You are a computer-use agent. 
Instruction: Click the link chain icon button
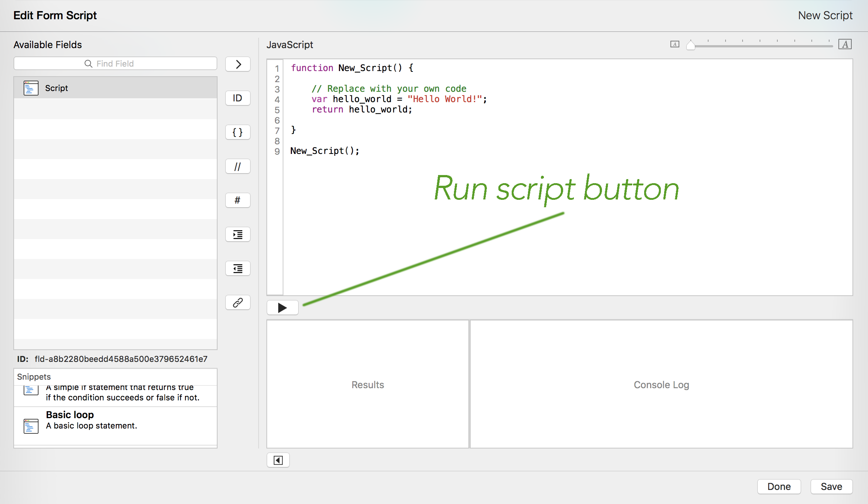point(238,302)
